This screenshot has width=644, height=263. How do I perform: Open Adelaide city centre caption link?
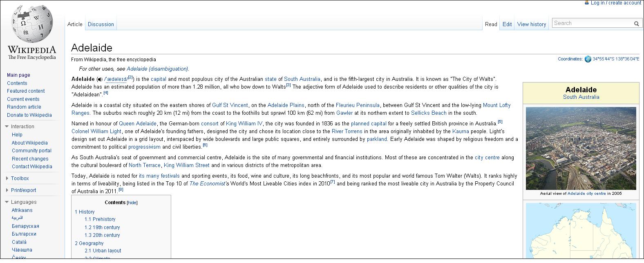[x=587, y=194]
